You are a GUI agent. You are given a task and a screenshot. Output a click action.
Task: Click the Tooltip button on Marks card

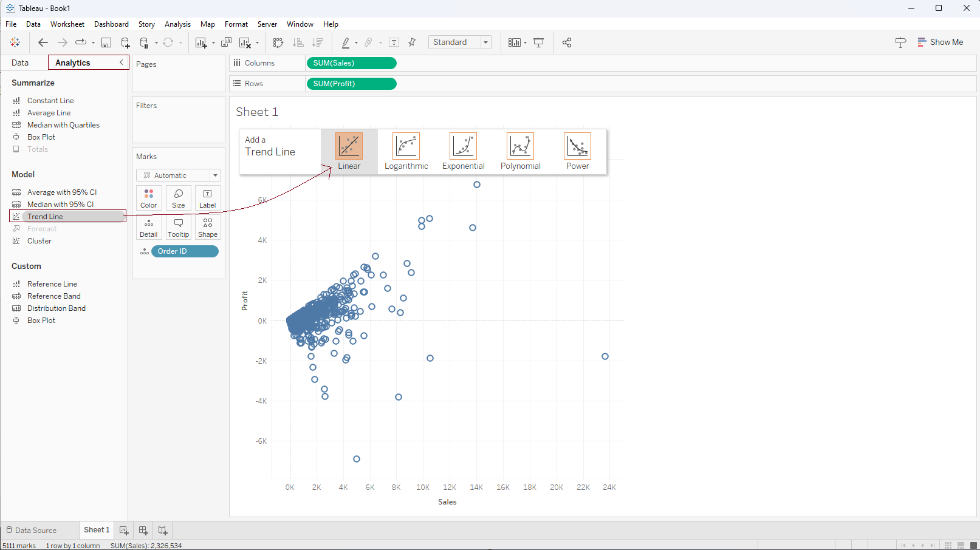[179, 228]
